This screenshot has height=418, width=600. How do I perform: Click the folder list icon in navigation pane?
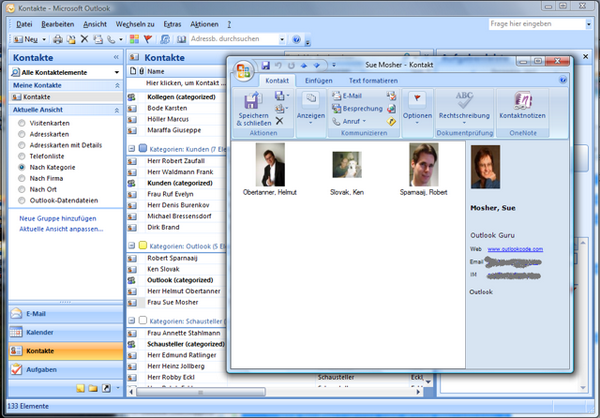coord(93,389)
